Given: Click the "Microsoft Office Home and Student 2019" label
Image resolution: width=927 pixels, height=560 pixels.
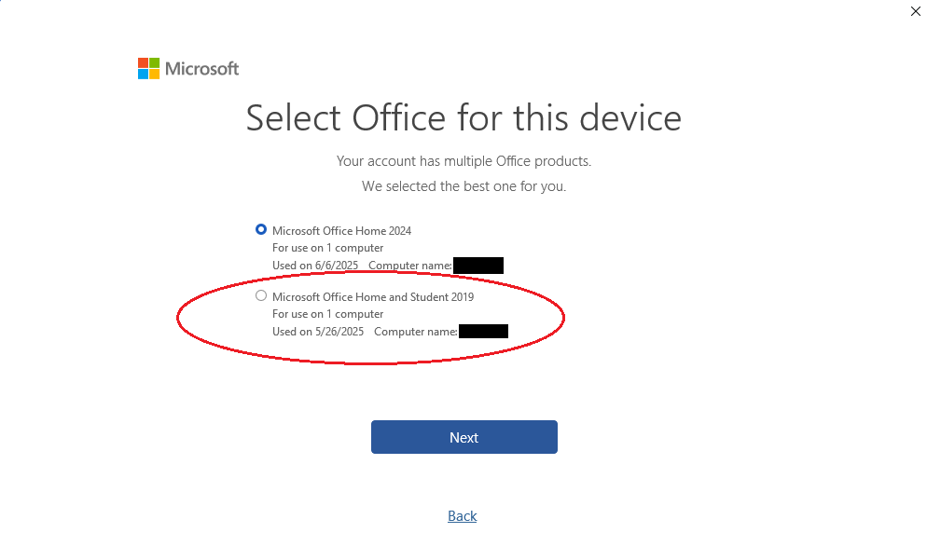Looking at the screenshot, I should pos(373,296).
